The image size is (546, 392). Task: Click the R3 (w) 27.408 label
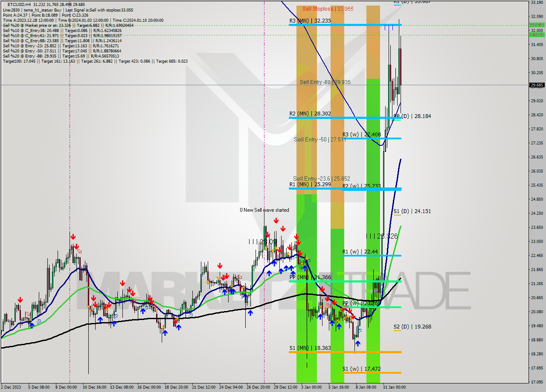coord(362,135)
